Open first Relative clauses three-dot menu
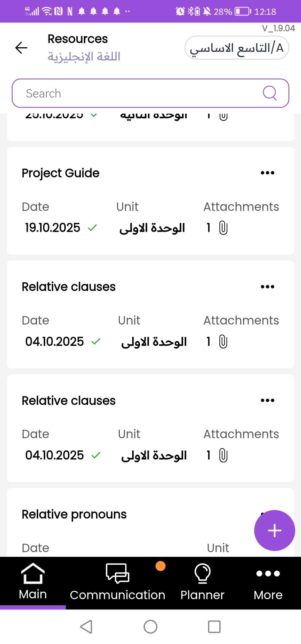 267,287
